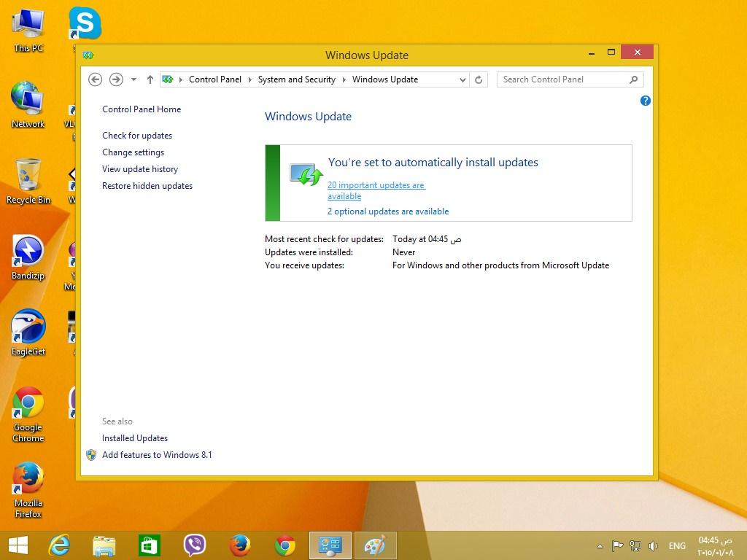Open Recycle Bin desktop icon
This screenshot has height=560, width=747.
tap(28, 182)
